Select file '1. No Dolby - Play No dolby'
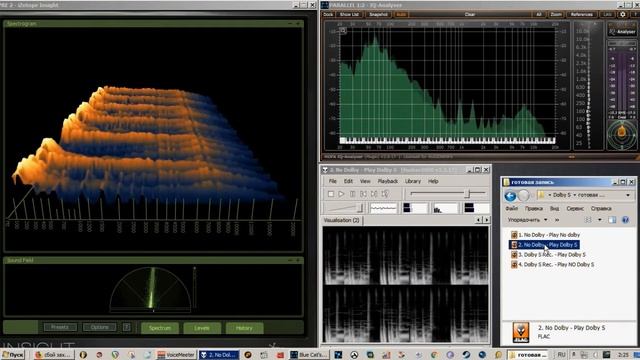 545,235
